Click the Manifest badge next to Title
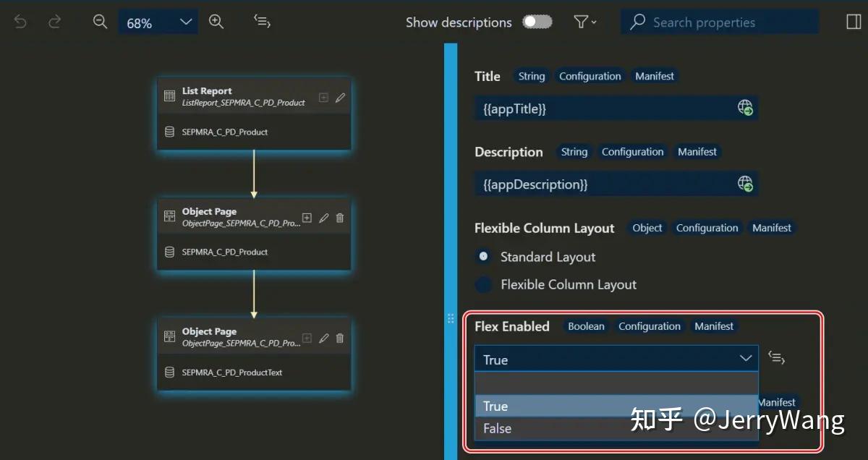Image resolution: width=868 pixels, height=460 pixels. pyautogui.click(x=654, y=75)
